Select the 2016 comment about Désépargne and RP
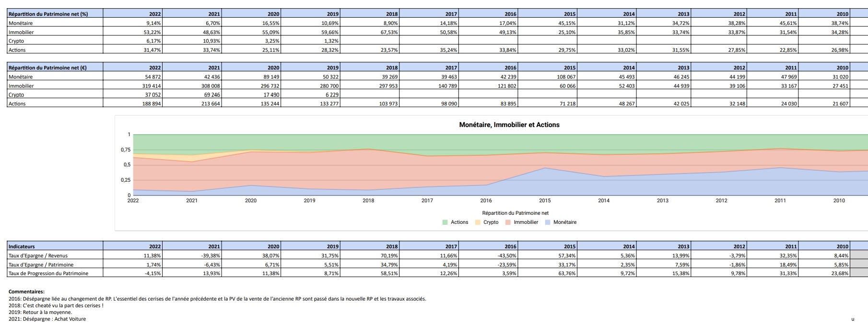Screen dimensions: 868x325 pos(217,299)
